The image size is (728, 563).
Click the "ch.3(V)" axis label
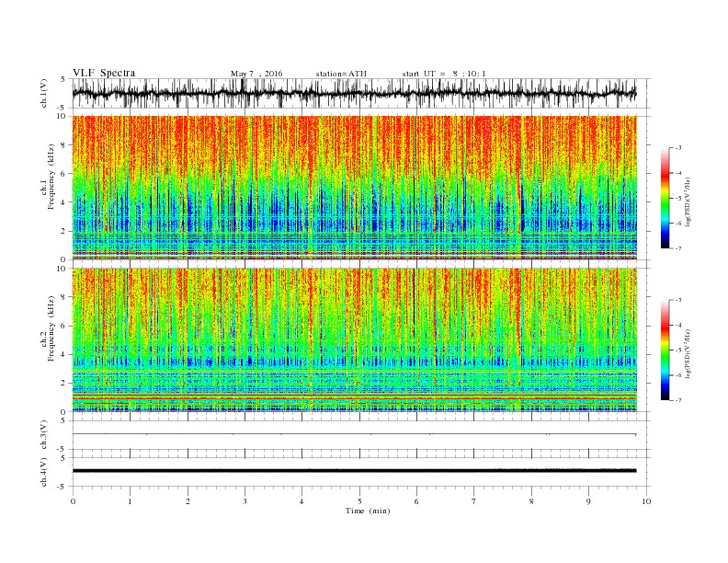click(44, 435)
